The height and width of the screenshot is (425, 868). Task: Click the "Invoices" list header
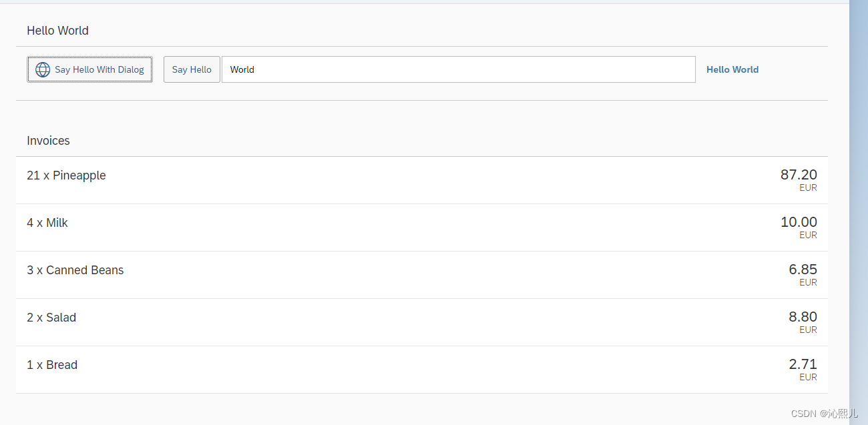pyautogui.click(x=48, y=141)
